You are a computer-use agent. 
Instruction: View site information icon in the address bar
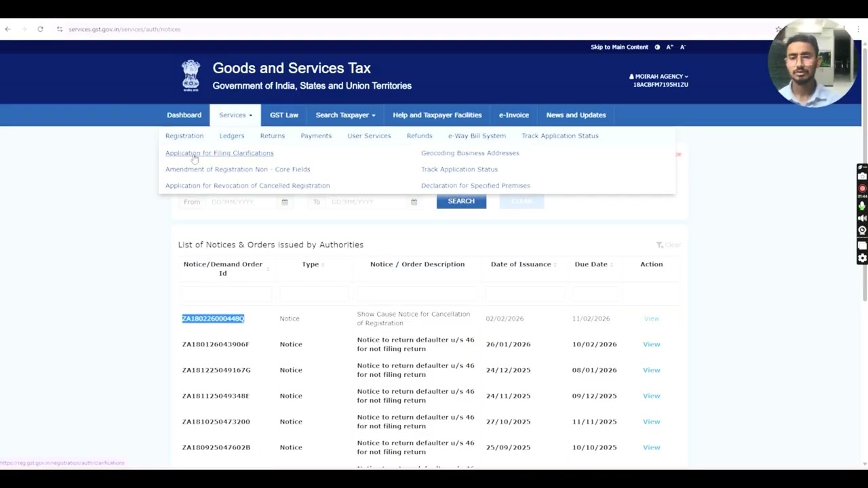(60, 29)
